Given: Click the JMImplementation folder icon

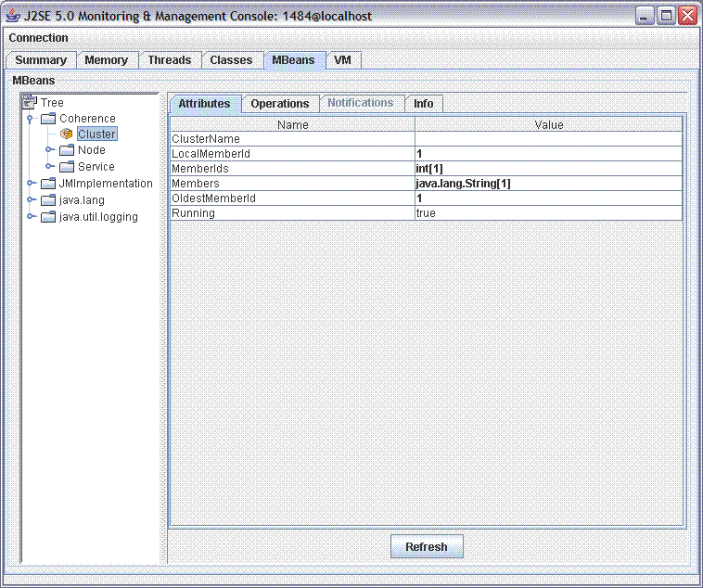Looking at the screenshot, I should (x=48, y=184).
